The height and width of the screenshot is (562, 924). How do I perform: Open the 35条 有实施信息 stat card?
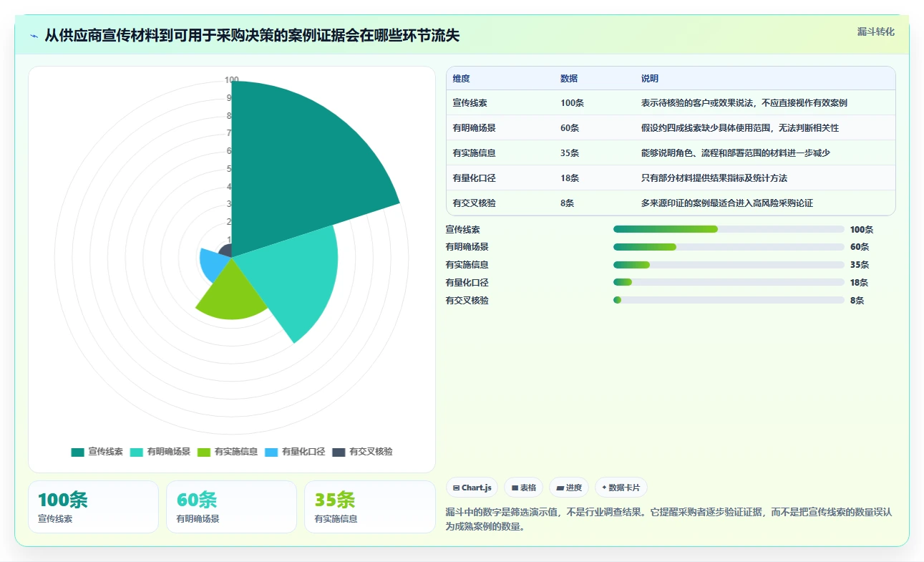[x=370, y=507]
